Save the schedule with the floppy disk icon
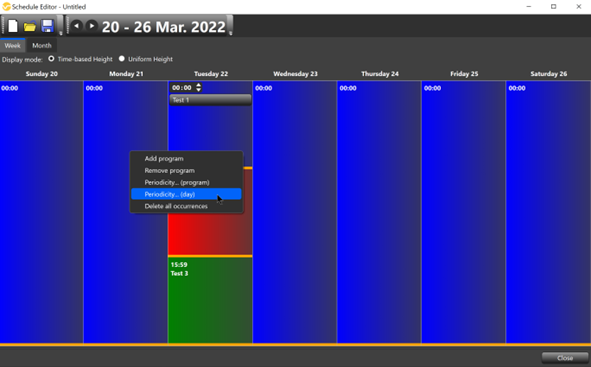 pos(47,26)
